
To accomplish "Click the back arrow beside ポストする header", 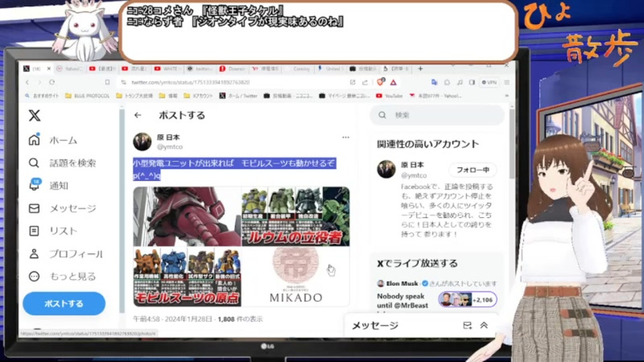I will point(138,115).
